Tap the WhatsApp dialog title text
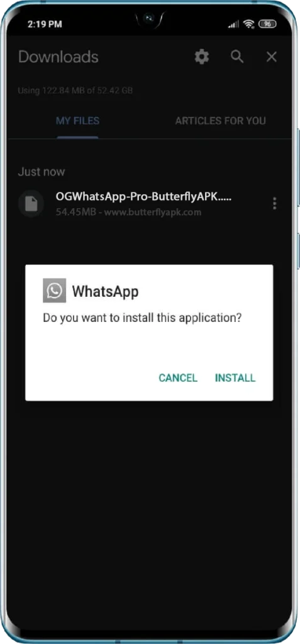This screenshot has width=300, height=644. pos(105,292)
